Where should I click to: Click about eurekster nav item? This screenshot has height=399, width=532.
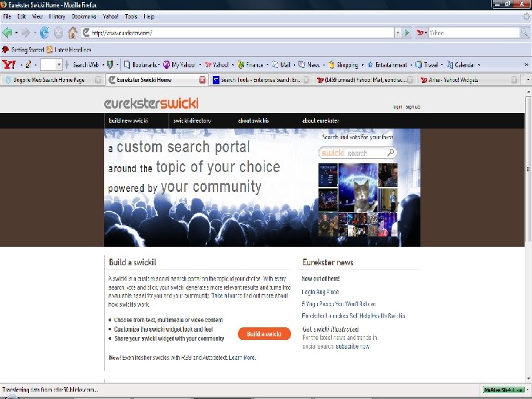[321, 120]
